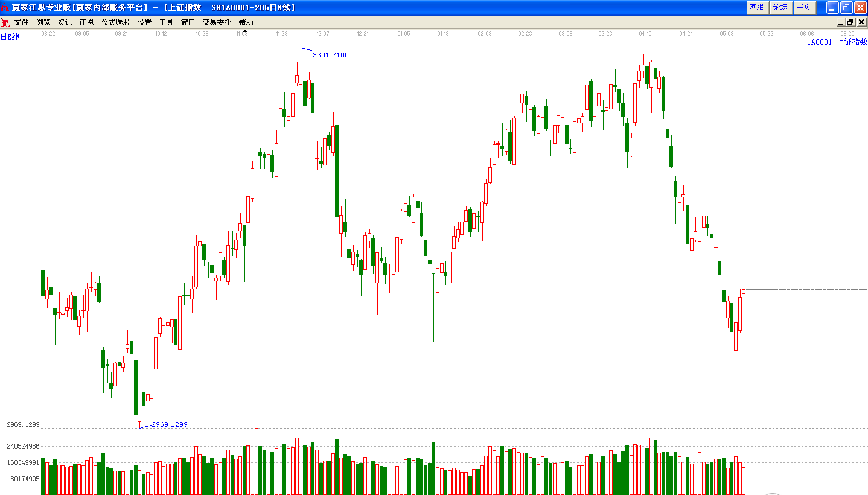
Task: Close the main application window
Action: [x=860, y=7]
